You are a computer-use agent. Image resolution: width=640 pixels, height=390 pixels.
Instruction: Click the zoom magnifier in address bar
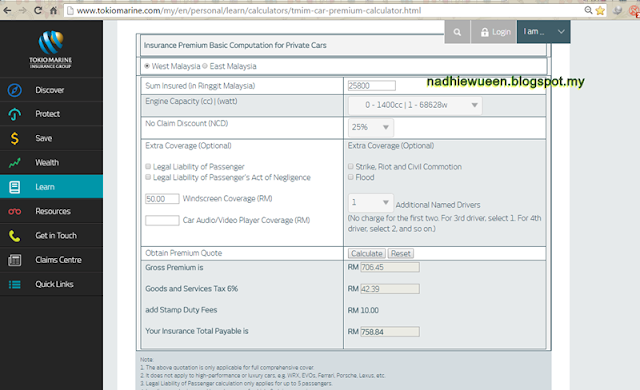point(588,10)
